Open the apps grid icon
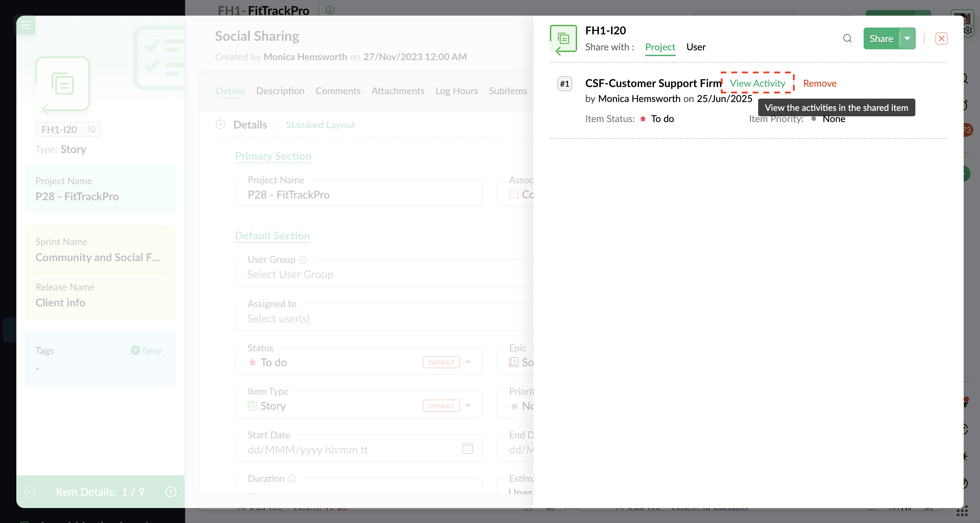Image resolution: width=980 pixels, height=523 pixels. tap(962, 511)
